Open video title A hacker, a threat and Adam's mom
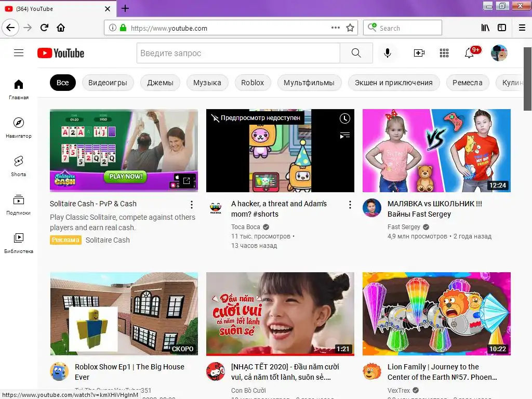This screenshot has height=399, width=532. click(x=278, y=209)
